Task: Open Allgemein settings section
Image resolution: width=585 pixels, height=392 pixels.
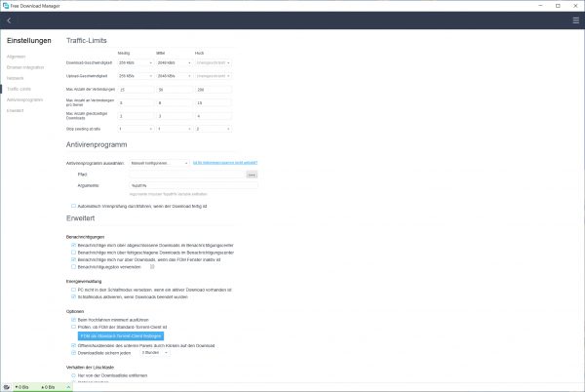Action: pos(16,57)
